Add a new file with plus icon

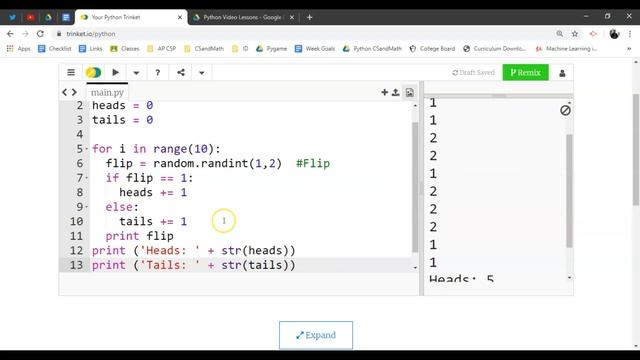(384, 93)
